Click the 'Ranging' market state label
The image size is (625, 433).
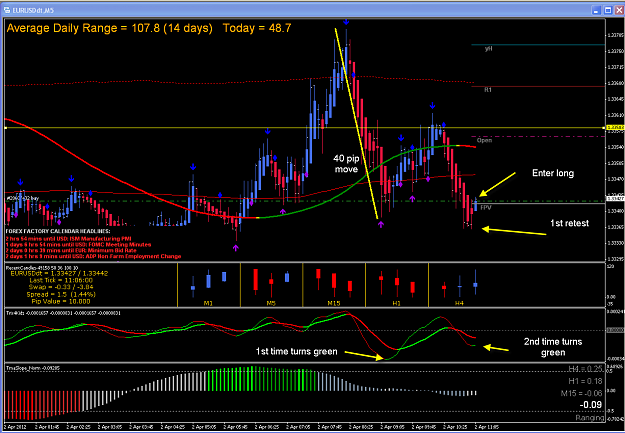[590, 417]
